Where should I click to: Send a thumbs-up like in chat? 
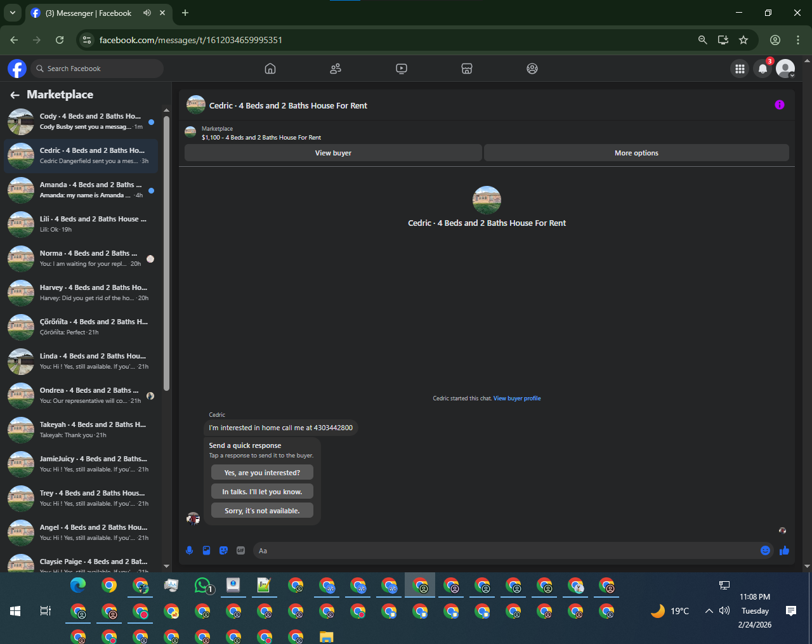tap(784, 550)
